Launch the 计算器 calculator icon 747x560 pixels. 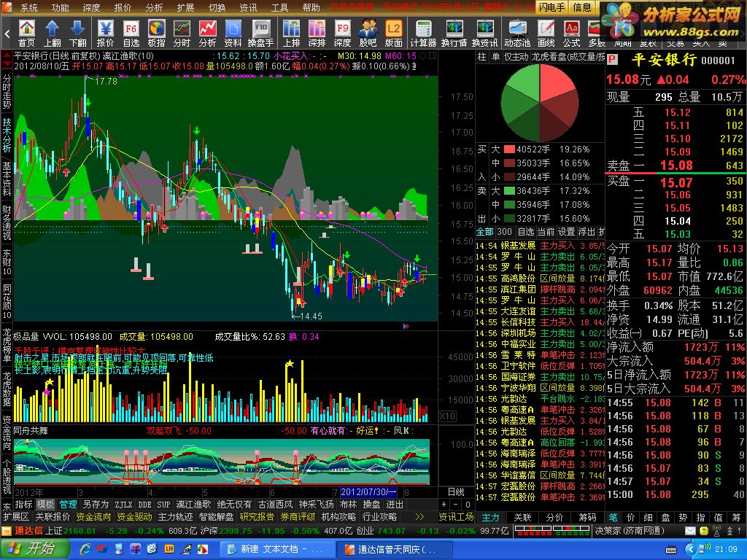[x=423, y=34]
